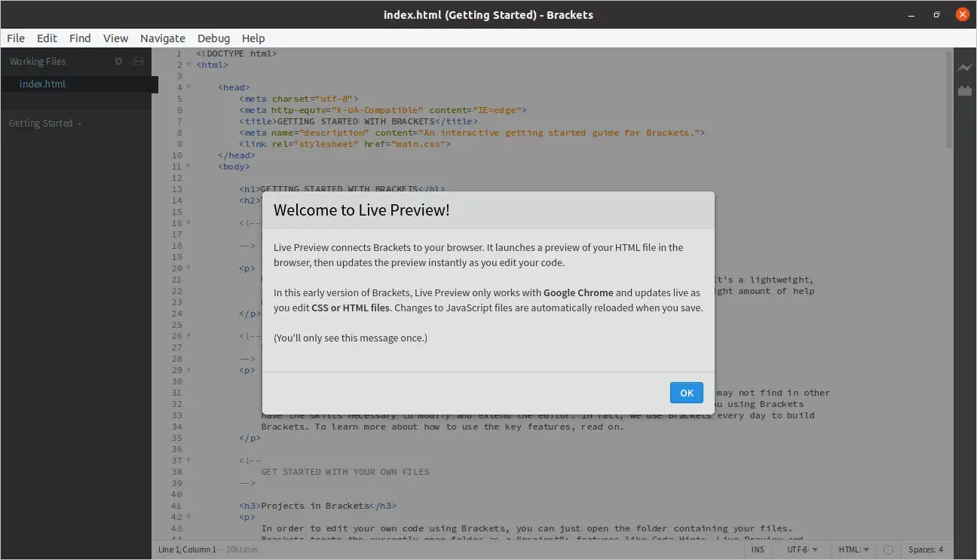Collapse the paragraph fold on line 42

(188, 517)
